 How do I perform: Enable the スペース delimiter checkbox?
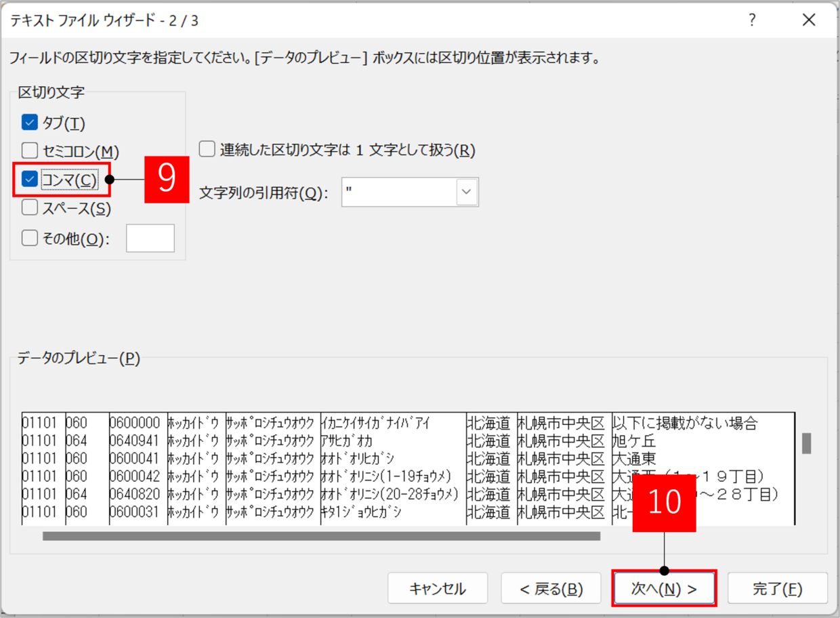click(29, 209)
